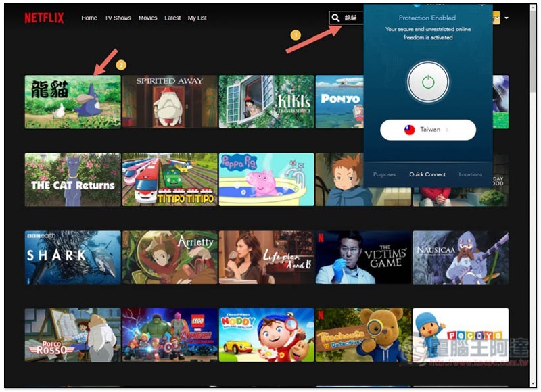Switch to the Locations tab in VPN
This screenshot has width=541, height=392.
pyautogui.click(x=470, y=174)
